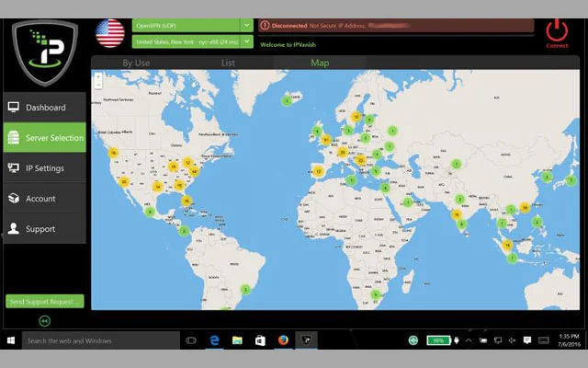Click the volume icon in the system tray
This screenshot has width=588, height=368.
point(513,340)
